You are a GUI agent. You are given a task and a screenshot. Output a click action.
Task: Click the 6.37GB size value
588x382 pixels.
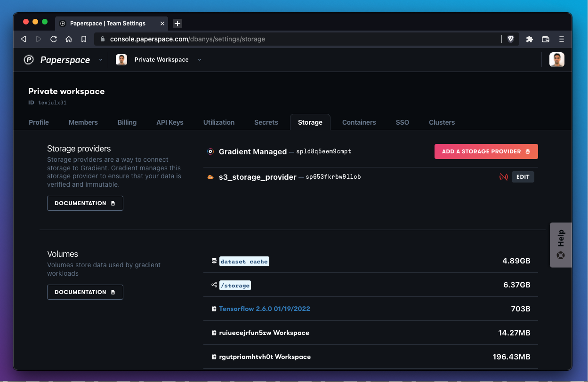point(517,285)
